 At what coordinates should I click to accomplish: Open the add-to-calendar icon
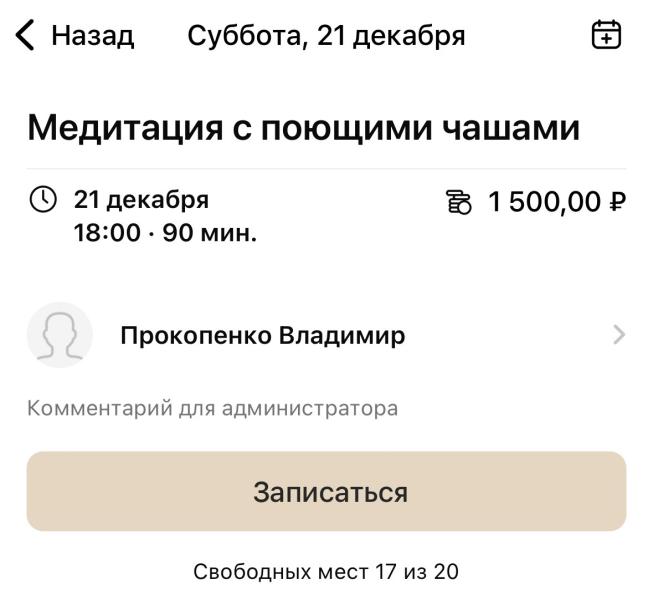[x=606, y=35]
